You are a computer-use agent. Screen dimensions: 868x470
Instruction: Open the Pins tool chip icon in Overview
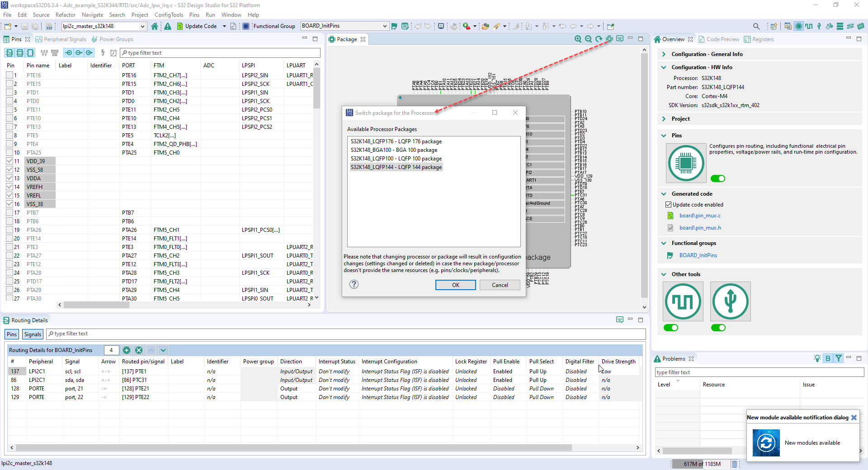(685, 163)
